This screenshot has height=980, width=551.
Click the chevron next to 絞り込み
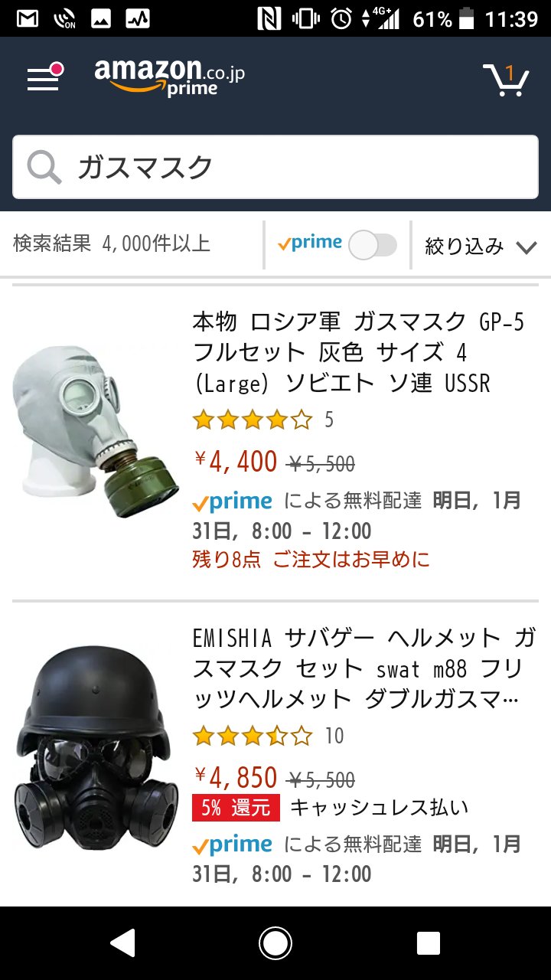[527, 247]
